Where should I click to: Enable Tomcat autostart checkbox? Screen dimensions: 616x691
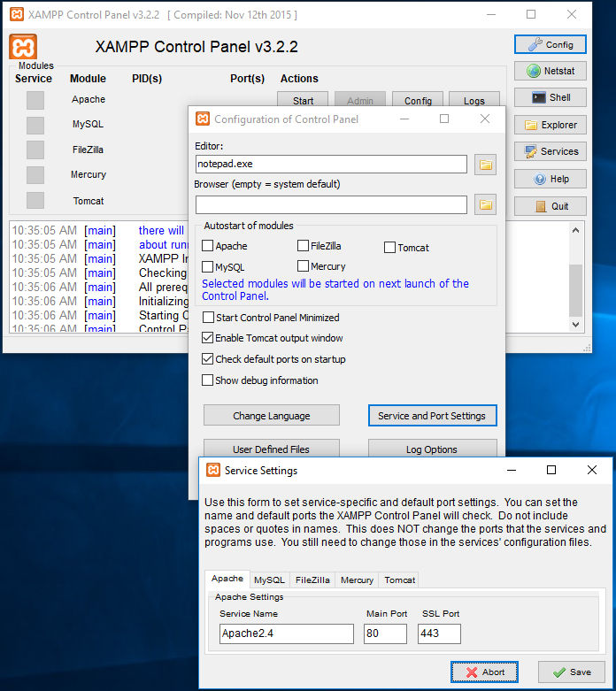pos(389,247)
